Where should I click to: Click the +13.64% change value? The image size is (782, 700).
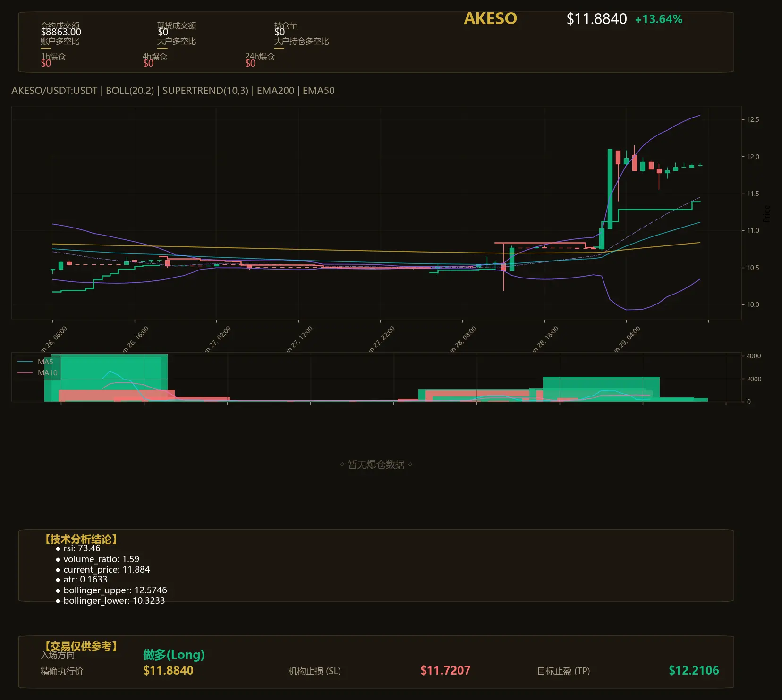658,19
